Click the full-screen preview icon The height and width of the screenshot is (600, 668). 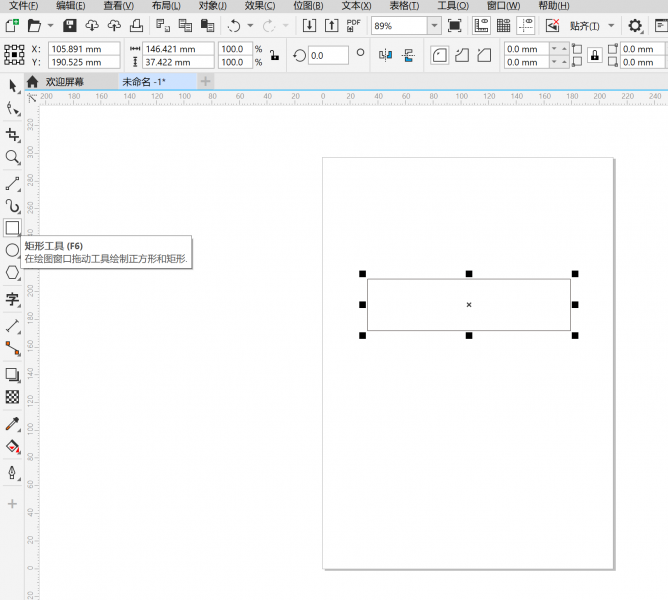point(455,26)
